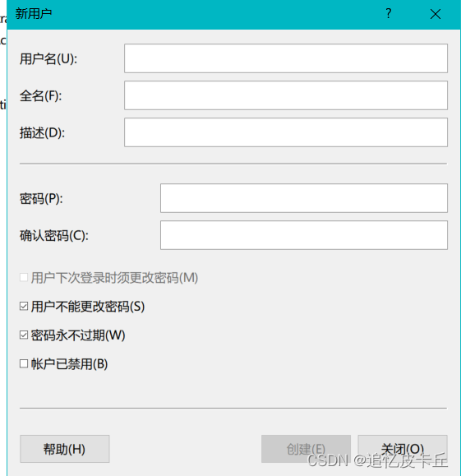Close the 新用户 dialog with X

[x=436, y=14]
